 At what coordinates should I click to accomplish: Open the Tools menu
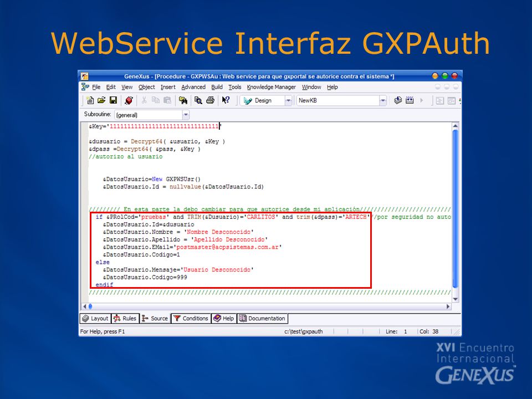tap(234, 87)
